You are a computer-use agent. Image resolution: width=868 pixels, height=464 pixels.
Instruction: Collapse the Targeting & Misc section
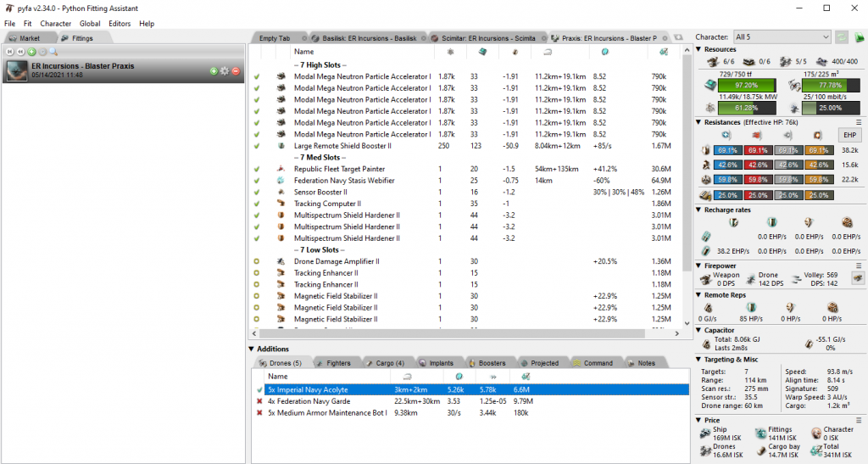[698, 360]
